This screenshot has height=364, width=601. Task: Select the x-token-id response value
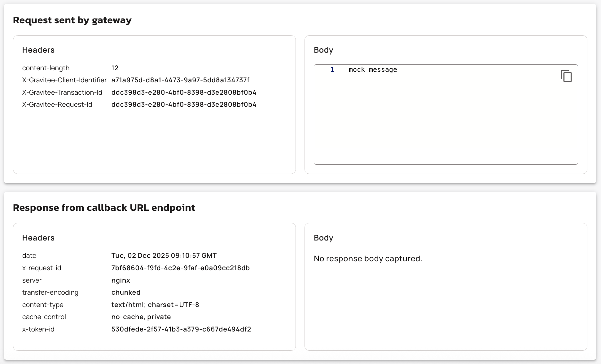coord(181,329)
